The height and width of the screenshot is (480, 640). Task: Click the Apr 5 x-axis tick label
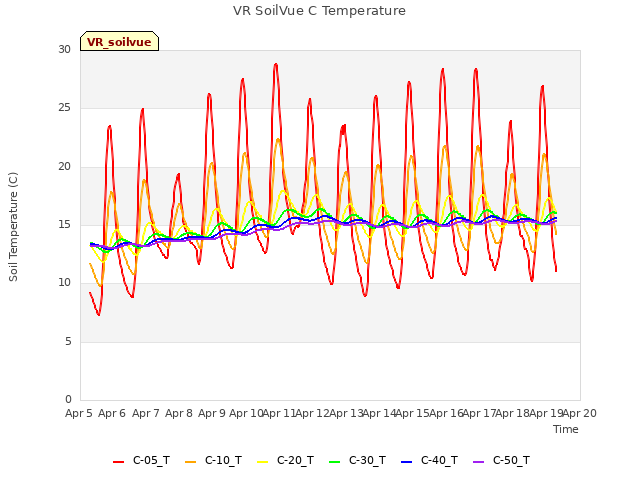click(x=79, y=413)
